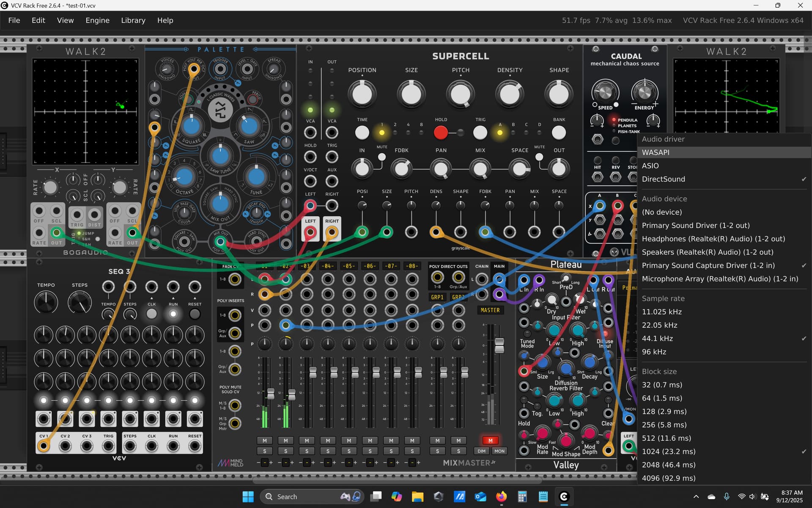
Task: Open the Engine menu
Action: [x=97, y=20]
